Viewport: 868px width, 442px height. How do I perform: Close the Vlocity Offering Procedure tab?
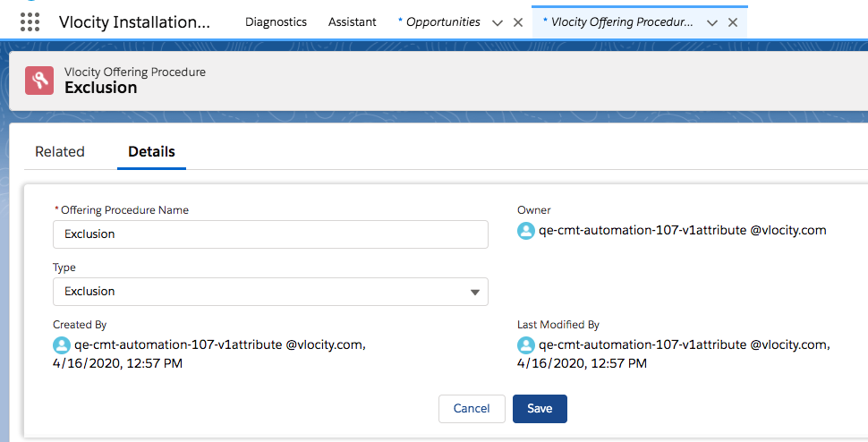tap(732, 22)
